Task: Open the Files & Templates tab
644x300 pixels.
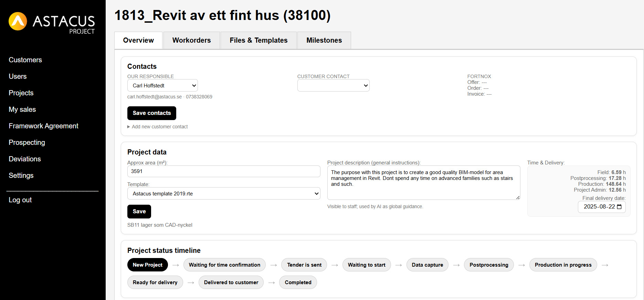Action: 258,40
